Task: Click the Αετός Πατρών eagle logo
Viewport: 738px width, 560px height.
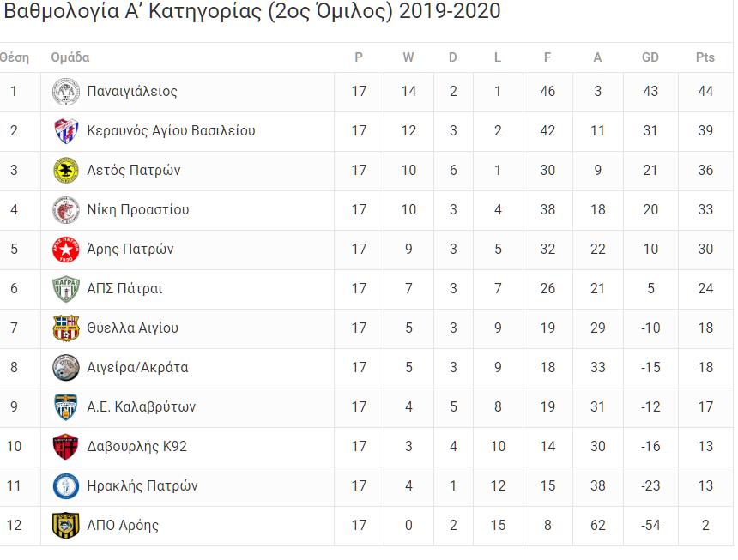Action: (65, 171)
